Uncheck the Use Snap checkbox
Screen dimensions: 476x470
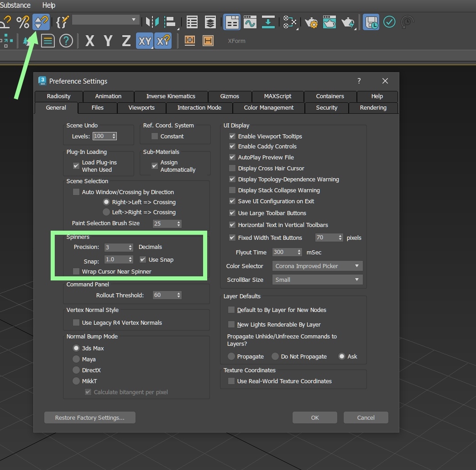tap(143, 259)
